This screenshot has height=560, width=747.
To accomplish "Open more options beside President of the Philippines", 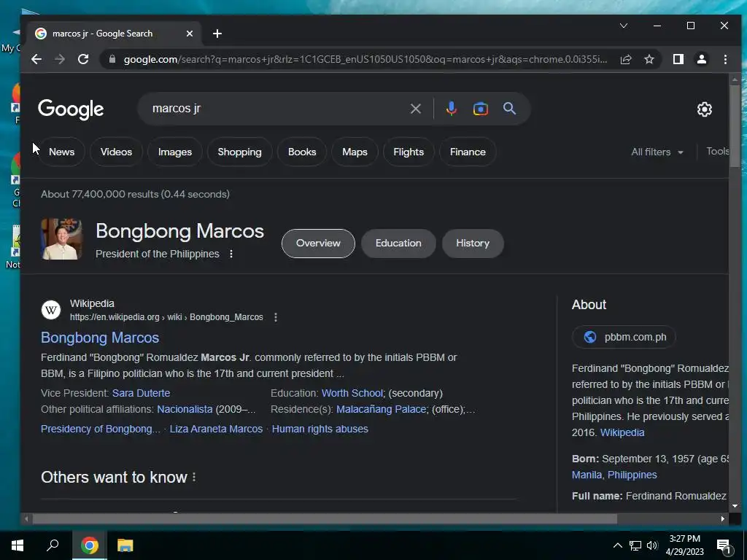I will pyautogui.click(x=231, y=254).
